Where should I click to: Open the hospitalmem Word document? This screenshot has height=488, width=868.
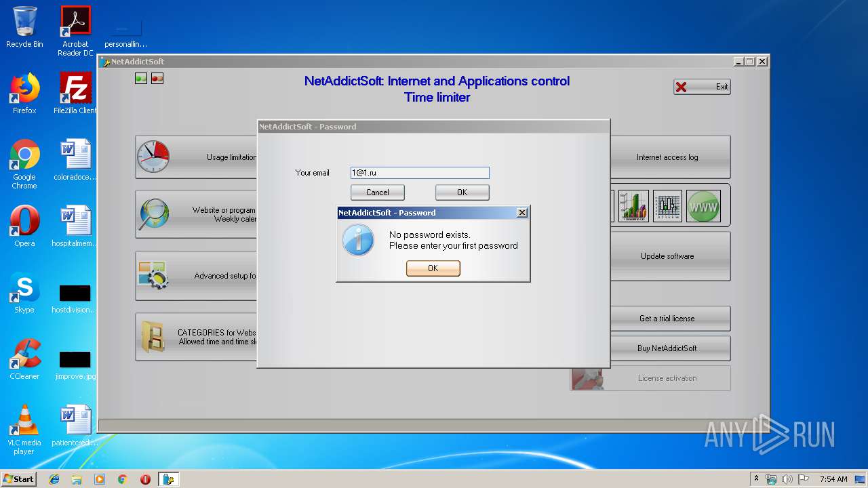coord(75,226)
